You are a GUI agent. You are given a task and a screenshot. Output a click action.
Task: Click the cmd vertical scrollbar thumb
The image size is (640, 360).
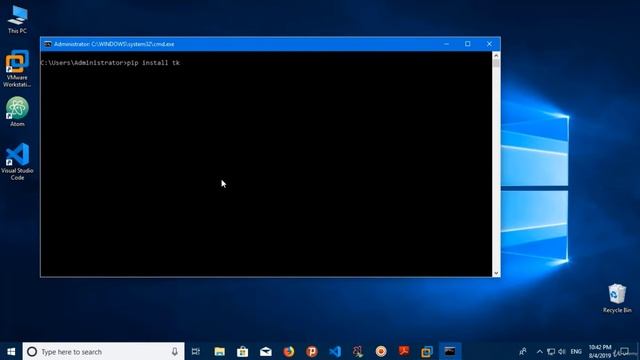[496, 63]
